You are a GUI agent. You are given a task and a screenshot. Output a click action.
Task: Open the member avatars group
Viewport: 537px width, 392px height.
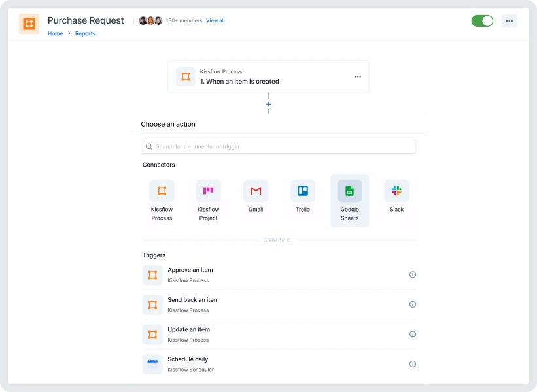pos(150,20)
